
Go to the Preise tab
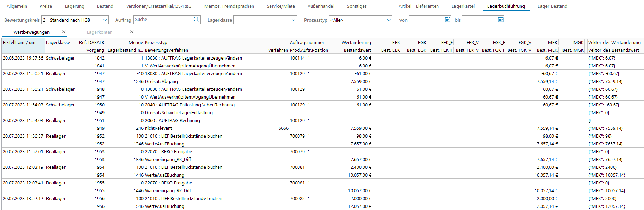click(46, 6)
